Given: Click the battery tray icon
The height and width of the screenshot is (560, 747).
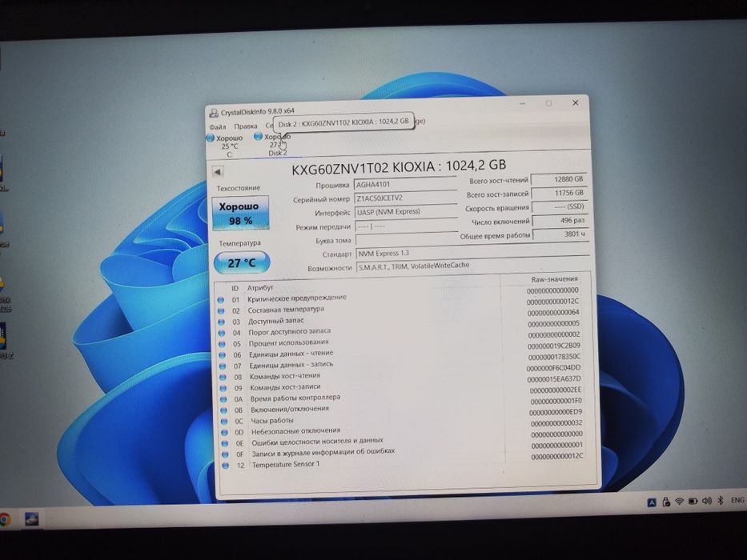Looking at the screenshot, I should coord(693,501).
